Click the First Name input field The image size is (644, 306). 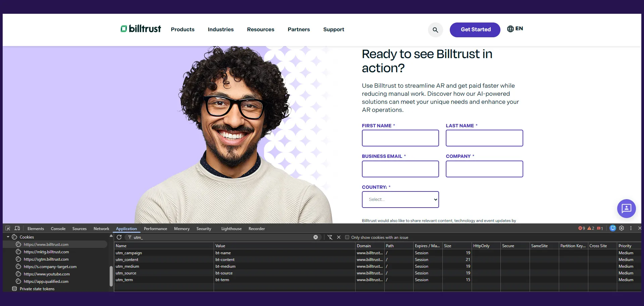pos(400,138)
